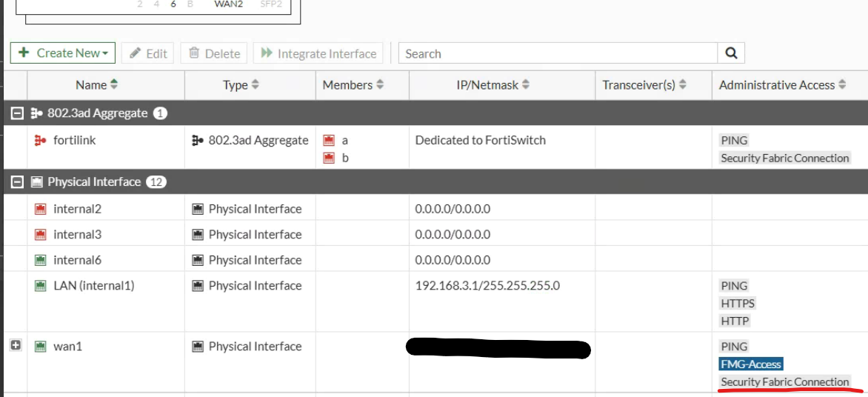Click the green internal6 port icon
The image size is (868, 397).
(40, 260)
